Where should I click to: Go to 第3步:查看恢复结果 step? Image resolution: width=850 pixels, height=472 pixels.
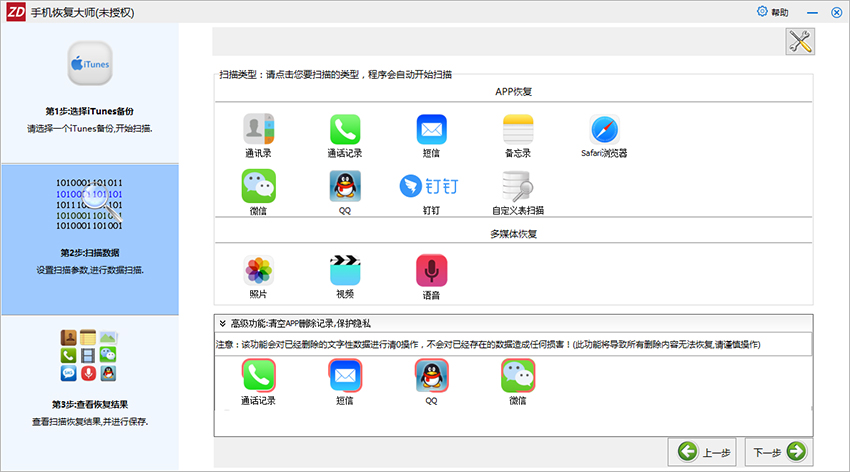tap(89, 404)
